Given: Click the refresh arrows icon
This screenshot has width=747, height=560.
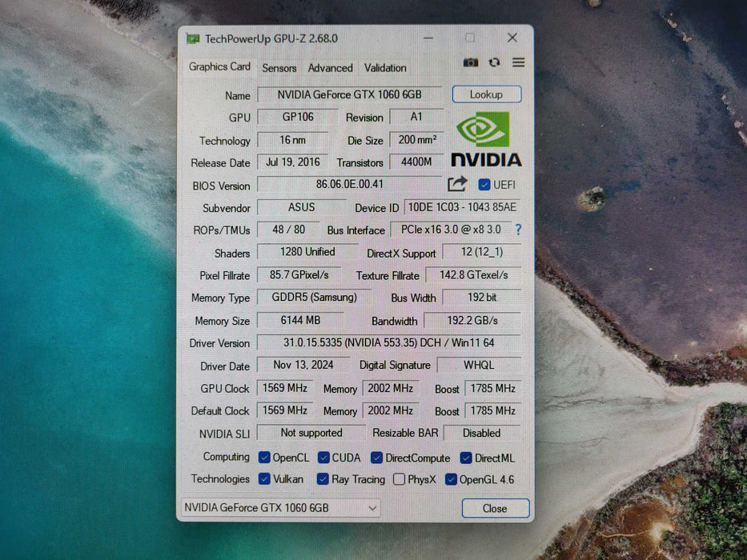Looking at the screenshot, I should [495, 62].
